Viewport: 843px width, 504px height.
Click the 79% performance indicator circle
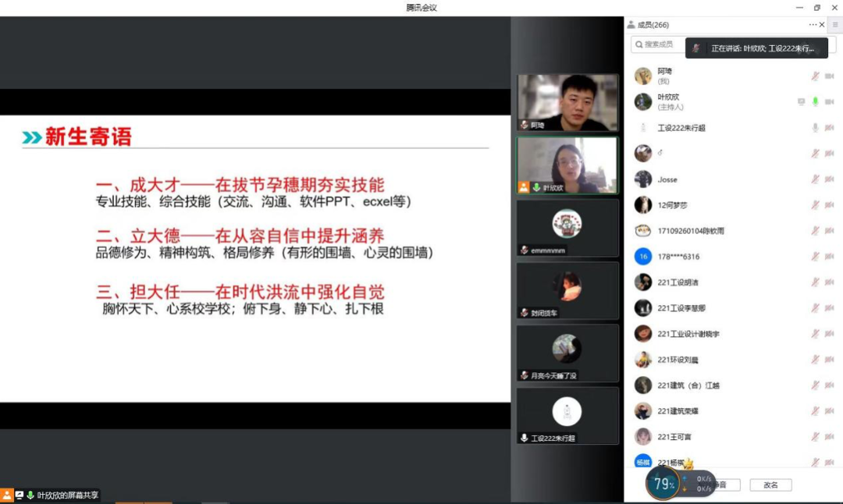(662, 484)
